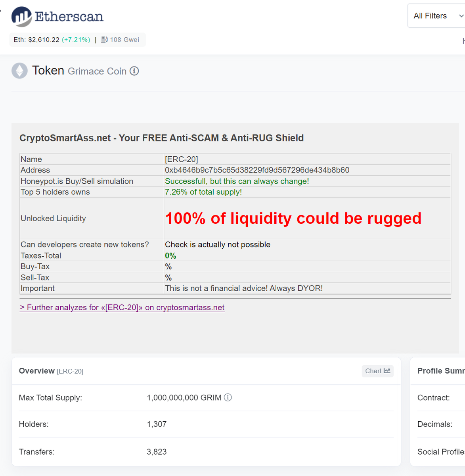Click the CryptoSmartAss.net heading
This screenshot has height=476, width=465.
click(162, 138)
